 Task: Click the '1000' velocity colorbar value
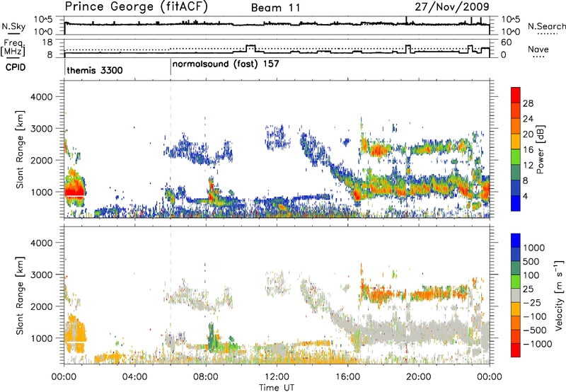[x=533, y=248]
